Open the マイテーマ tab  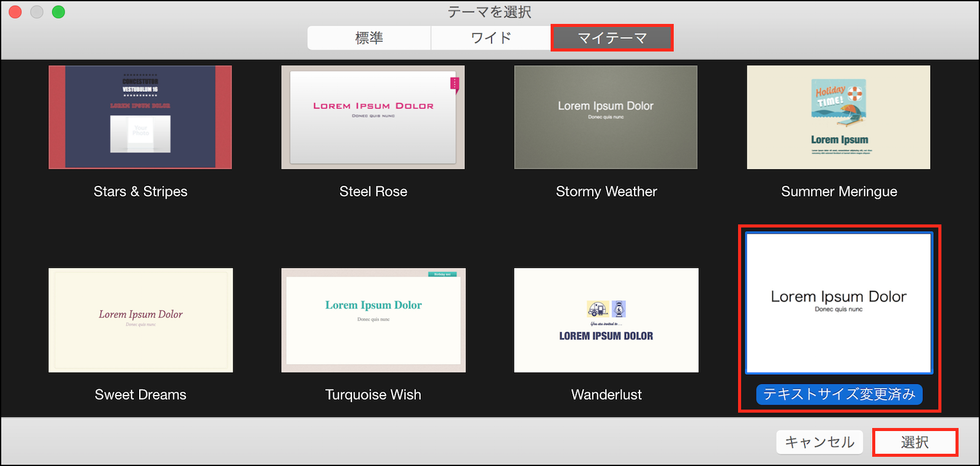612,38
